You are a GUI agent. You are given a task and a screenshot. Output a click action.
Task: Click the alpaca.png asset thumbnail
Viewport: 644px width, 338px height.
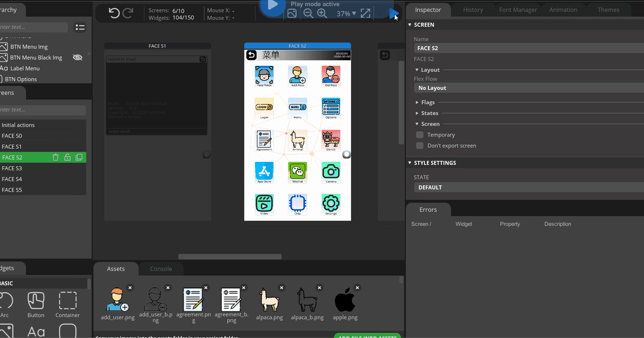click(270, 300)
